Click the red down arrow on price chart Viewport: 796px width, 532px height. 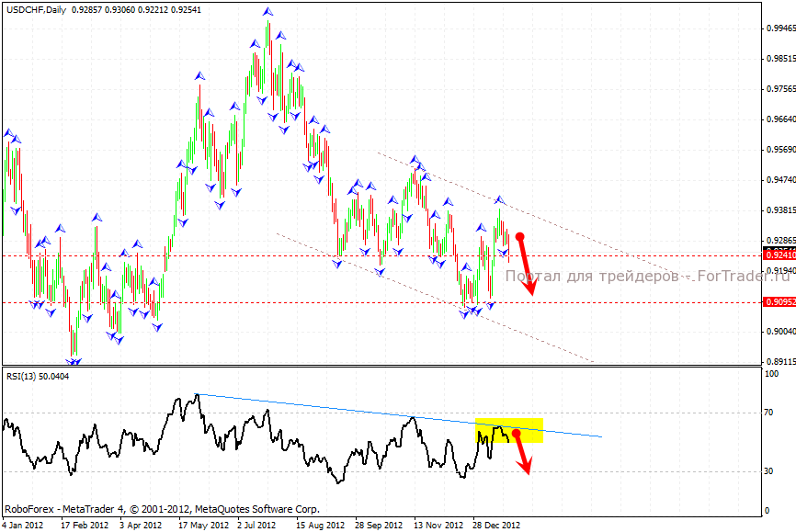tap(526, 266)
